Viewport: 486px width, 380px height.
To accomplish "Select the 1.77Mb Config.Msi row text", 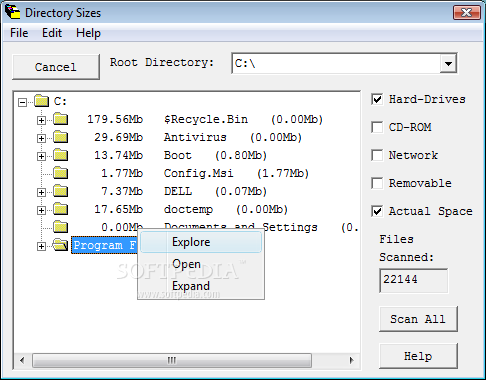I will pyautogui.click(x=205, y=173).
